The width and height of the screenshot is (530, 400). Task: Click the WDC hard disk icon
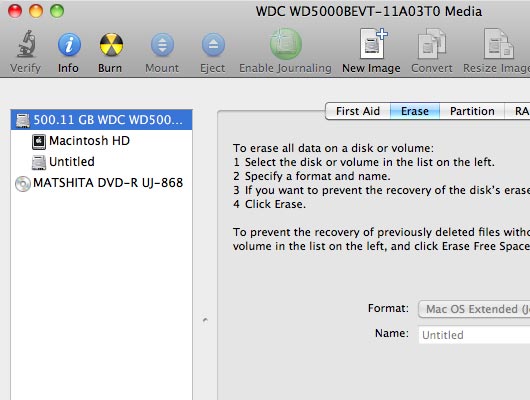coord(23,121)
